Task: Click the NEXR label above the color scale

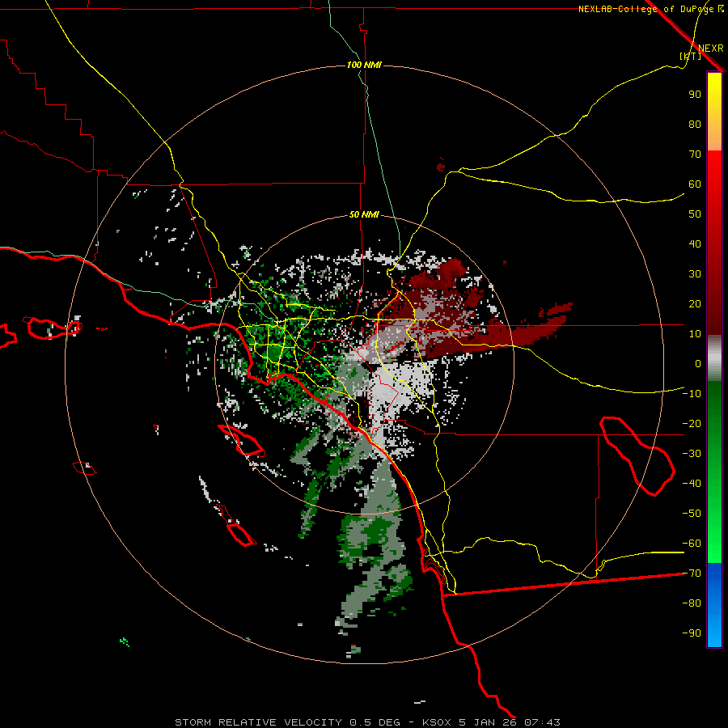Action: 710,49
